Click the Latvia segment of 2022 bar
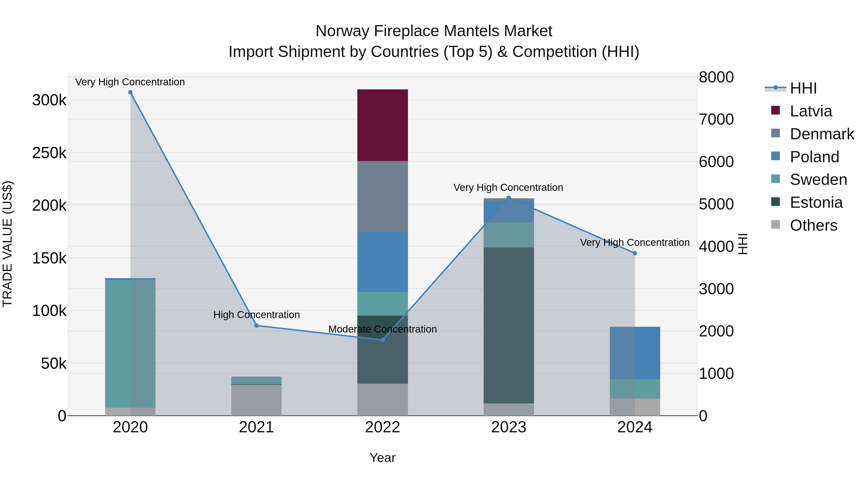This screenshot has width=868, height=488. (x=382, y=125)
